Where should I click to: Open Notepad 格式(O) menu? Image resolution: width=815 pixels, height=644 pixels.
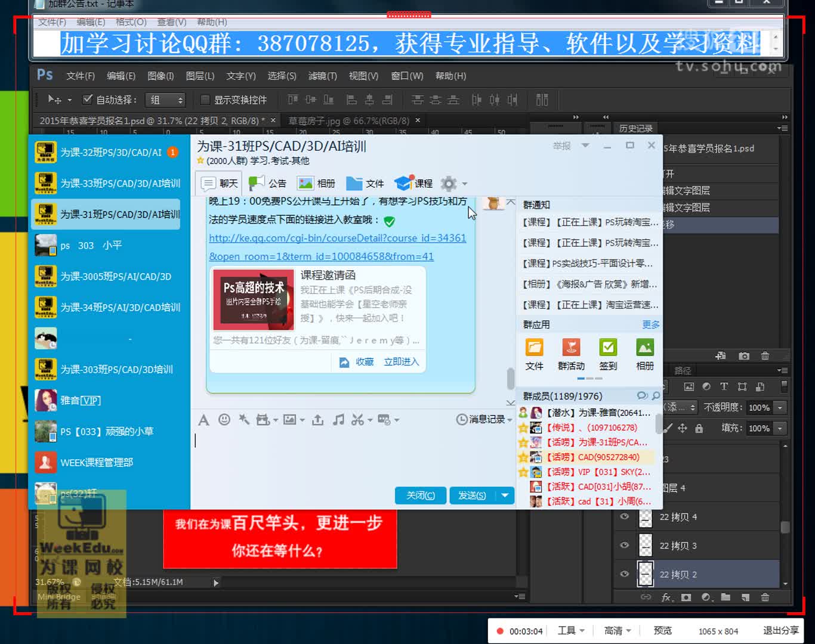click(x=131, y=22)
